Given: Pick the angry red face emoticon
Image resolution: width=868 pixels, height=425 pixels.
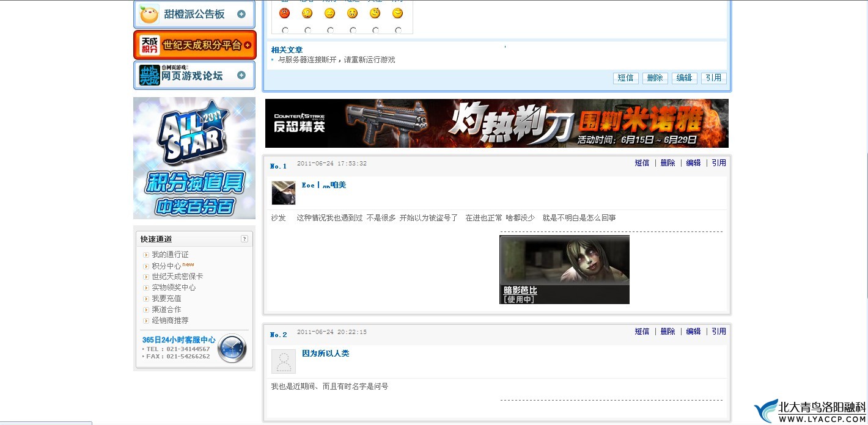Looking at the screenshot, I should pyautogui.click(x=284, y=13).
